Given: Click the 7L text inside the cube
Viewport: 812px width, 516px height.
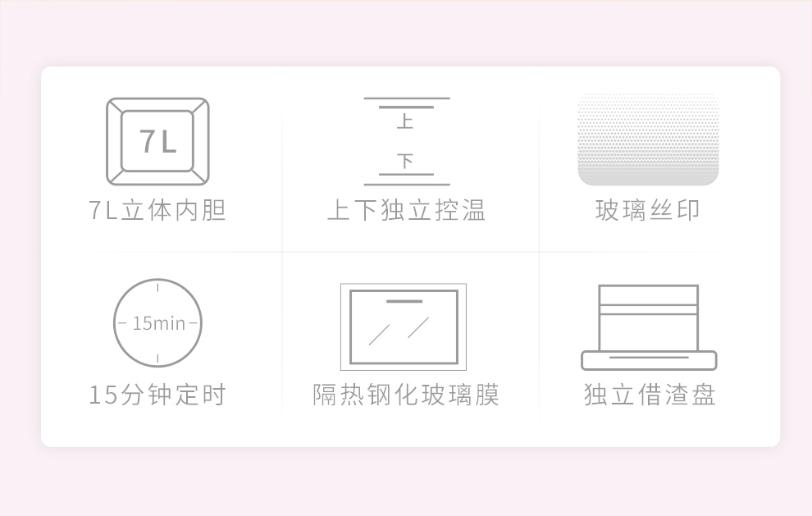Looking at the screenshot, I should pyautogui.click(x=158, y=141).
